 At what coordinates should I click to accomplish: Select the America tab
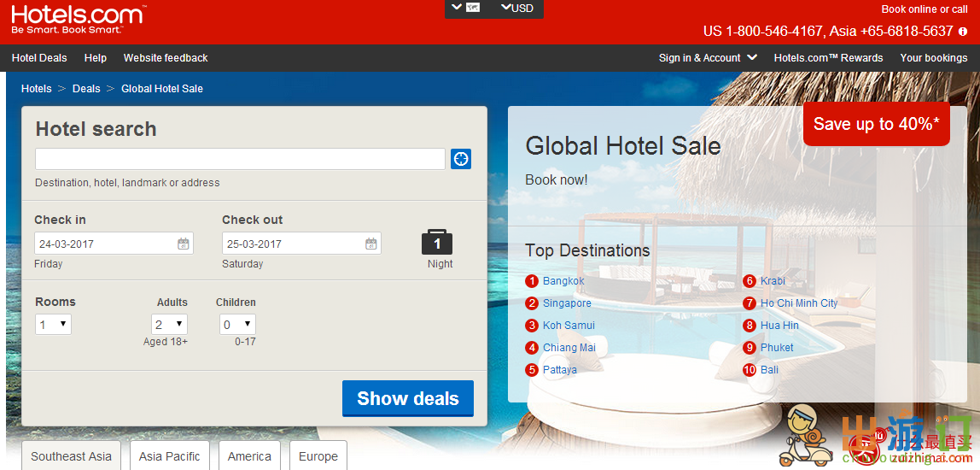(x=249, y=455)
